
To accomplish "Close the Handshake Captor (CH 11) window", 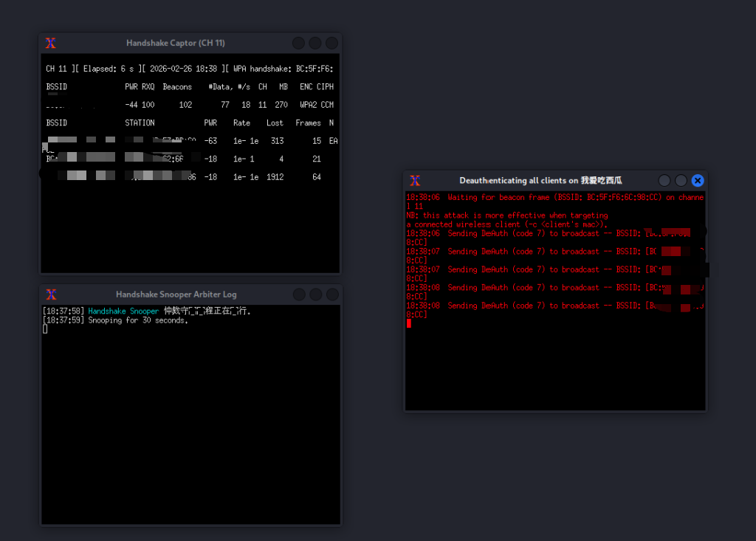I will [x=331, y=44].
